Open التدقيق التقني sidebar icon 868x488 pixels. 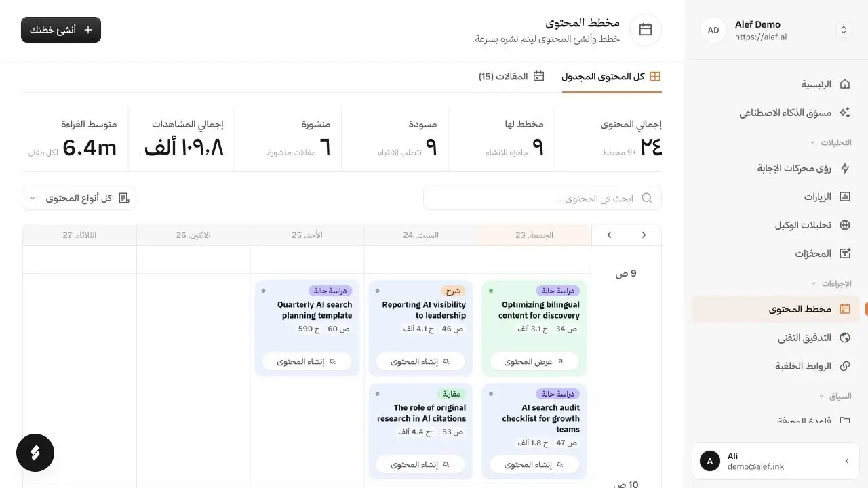point(845,338)
